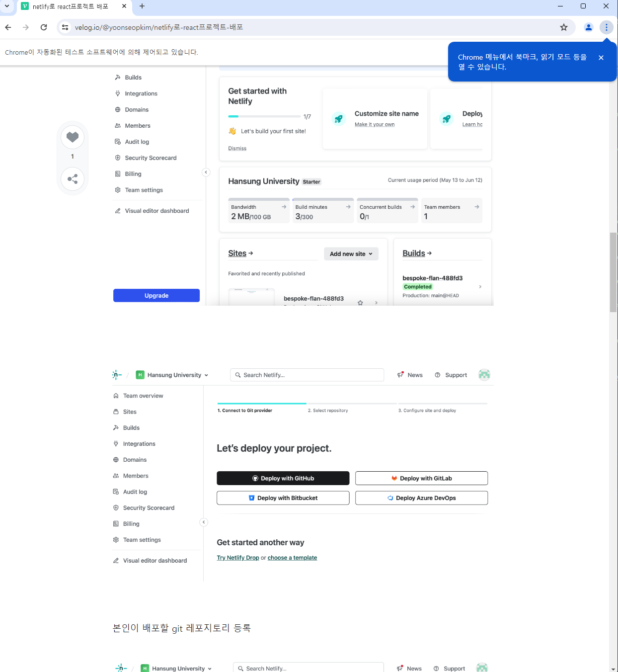Open the tab search dropdown arrow
The image size is (618, 672).
(7, 6)
